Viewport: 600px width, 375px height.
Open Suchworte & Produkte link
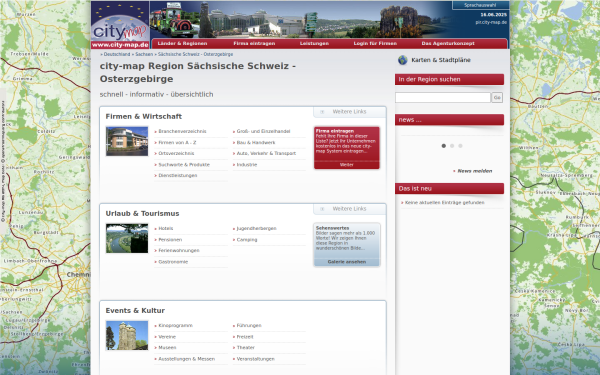coord(184,165)
